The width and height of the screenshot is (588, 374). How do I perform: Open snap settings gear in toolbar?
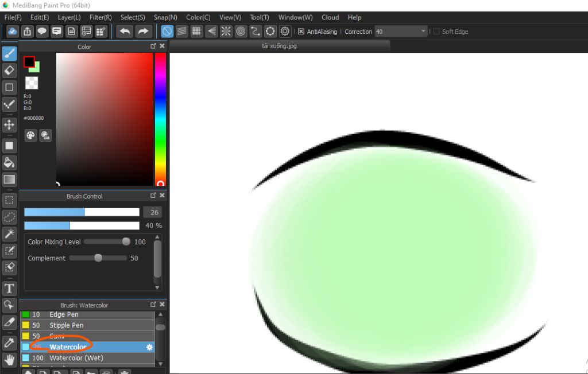coord(285,32)
